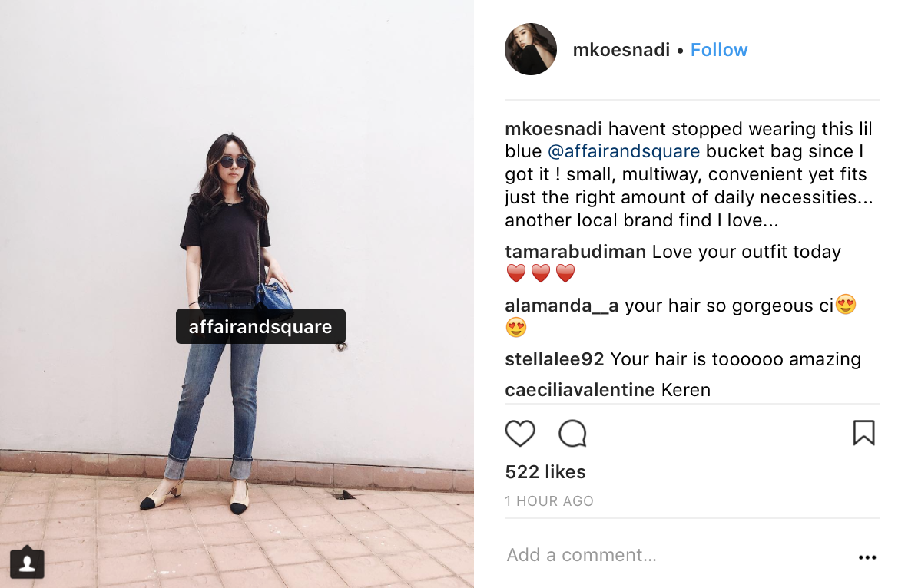908x588 pixels.
Task: Click the mkoesnadi username in caption
Action: click(553, 128)
